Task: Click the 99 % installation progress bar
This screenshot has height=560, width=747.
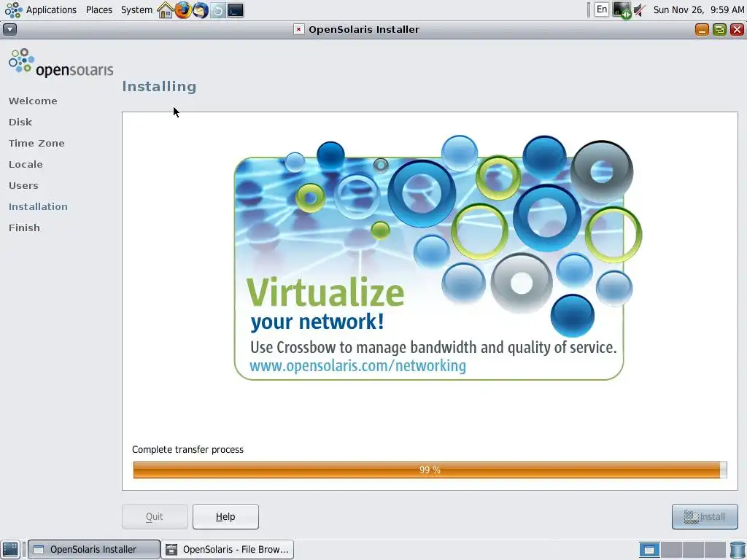Action: pos(430,470)
